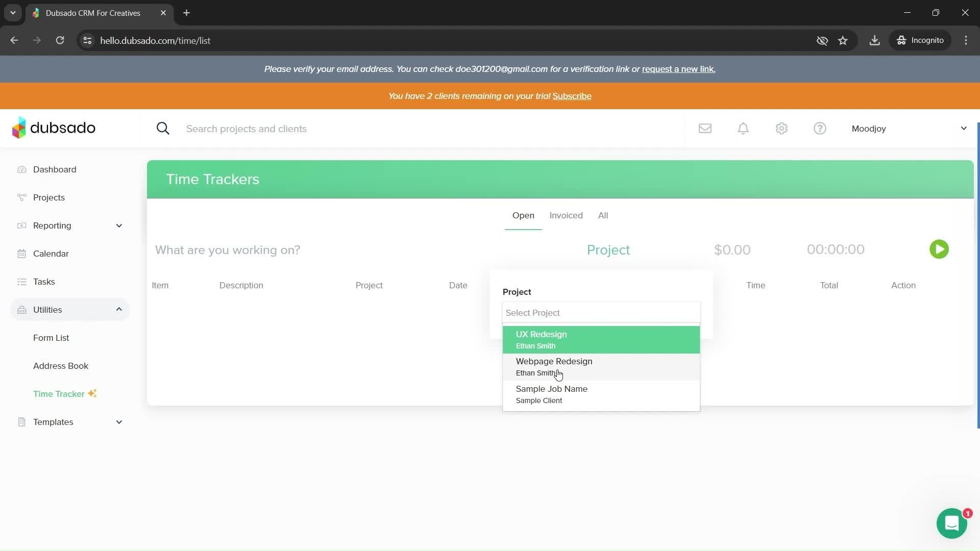The height and width of the screenshot is (551, 980).
Task: Open the browser downloads icon
Action: (874, 40)
